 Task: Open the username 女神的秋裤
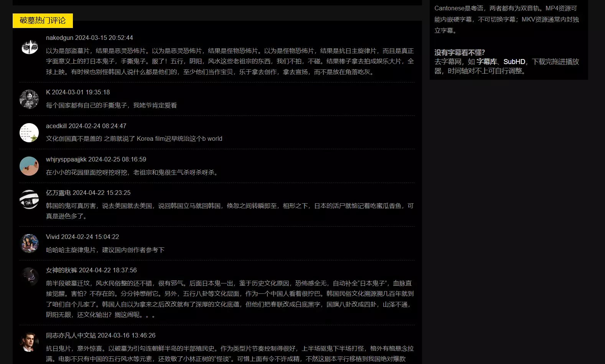(61, 270)
